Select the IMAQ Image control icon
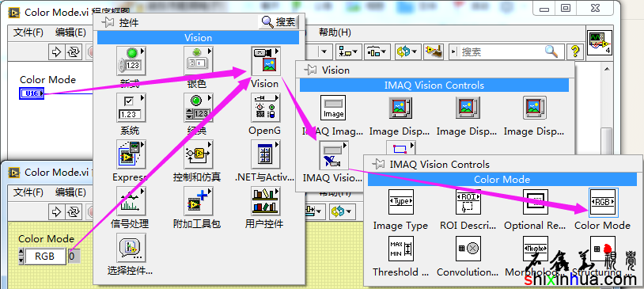Image resolution: width=644 pixels, height=289 pixels. point(333,108)
